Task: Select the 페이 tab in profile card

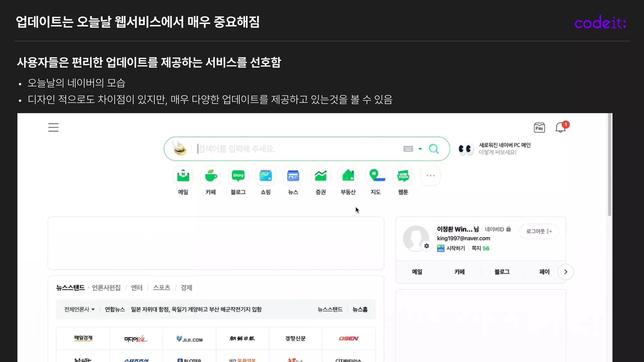Action: 544,272
